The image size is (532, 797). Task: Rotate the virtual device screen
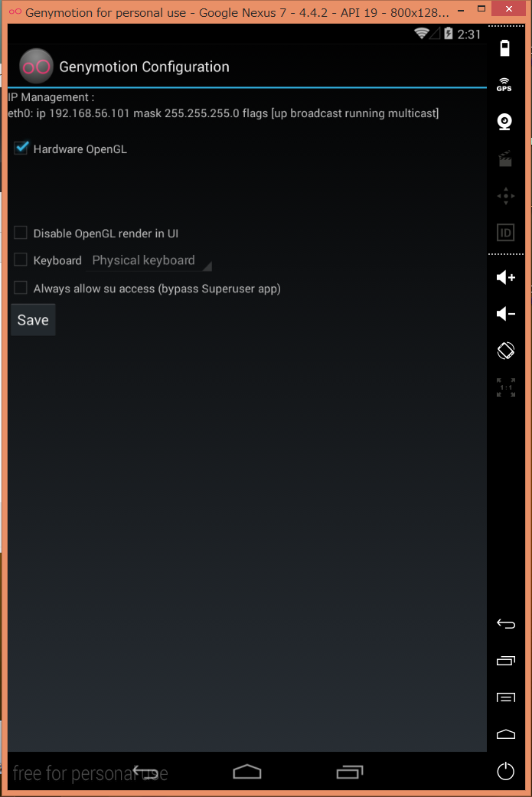click(505, 350)
